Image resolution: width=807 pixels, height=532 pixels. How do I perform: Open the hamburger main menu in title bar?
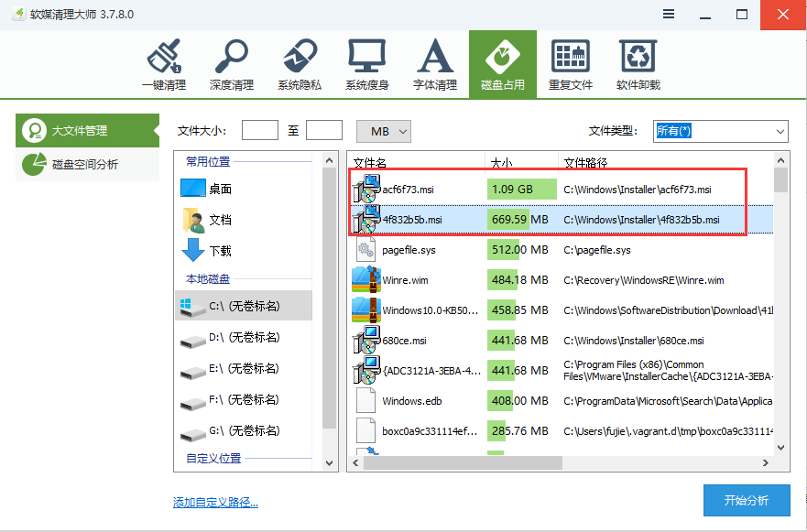point(669,14)
